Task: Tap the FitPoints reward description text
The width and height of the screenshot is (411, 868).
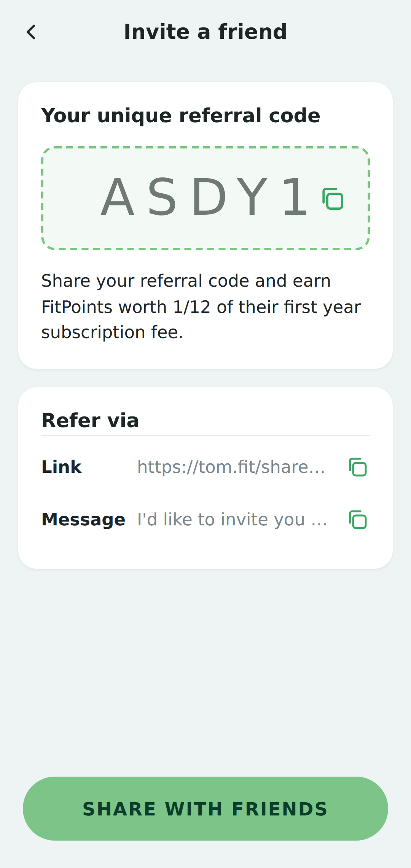Action: pos(201,306)
